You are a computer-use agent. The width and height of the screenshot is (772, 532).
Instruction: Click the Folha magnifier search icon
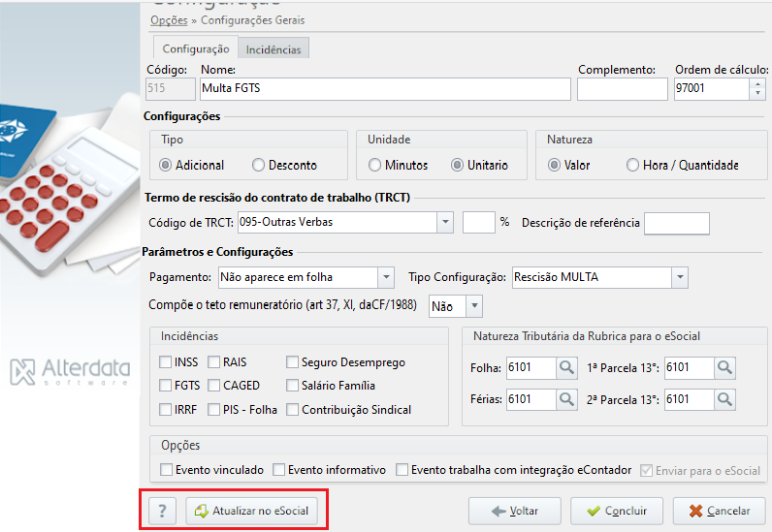click(566, 368)
